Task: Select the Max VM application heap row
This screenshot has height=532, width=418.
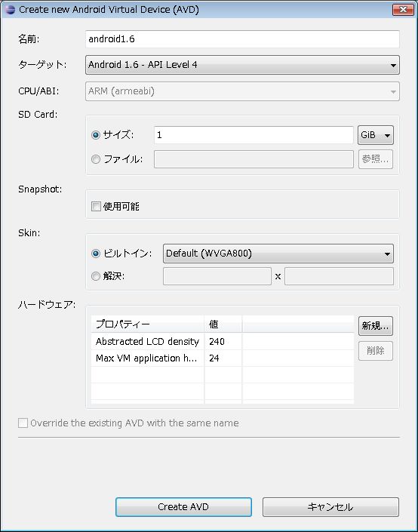Action: click(x=223, y=358)
